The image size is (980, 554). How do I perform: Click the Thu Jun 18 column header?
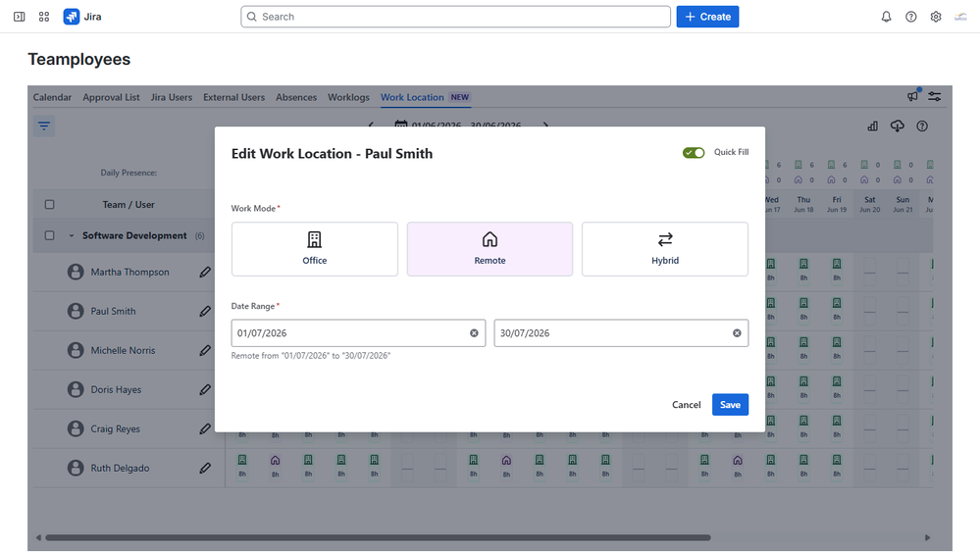pyautogui.click(x=803, y=204)
